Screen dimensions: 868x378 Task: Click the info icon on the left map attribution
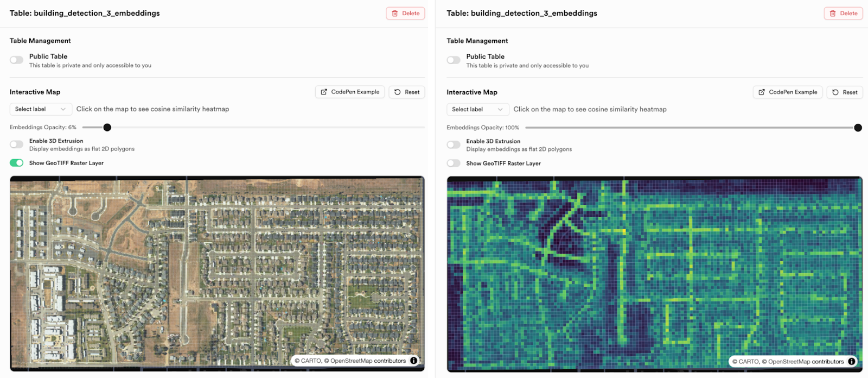tap(413, 361)
